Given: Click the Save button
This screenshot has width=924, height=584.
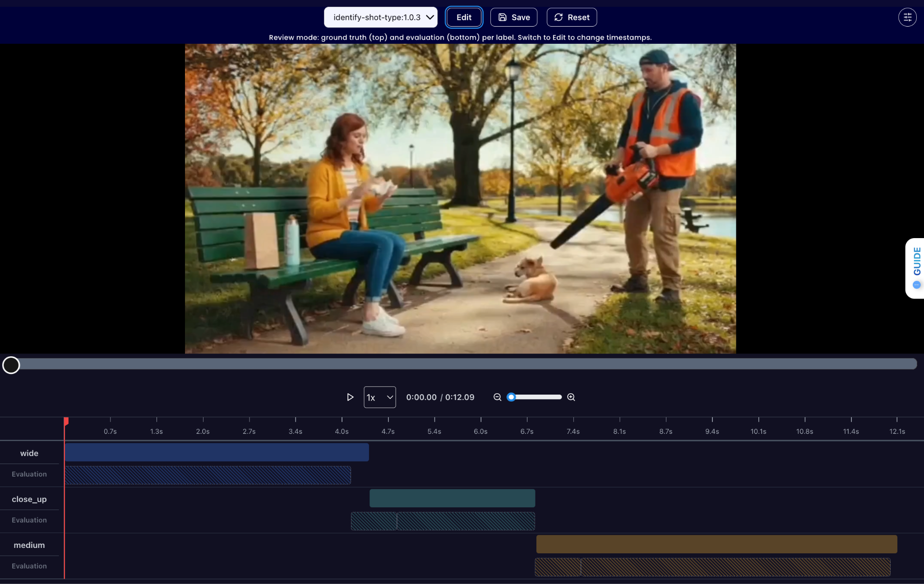Looking at the screenshot, I should [513, 17].
